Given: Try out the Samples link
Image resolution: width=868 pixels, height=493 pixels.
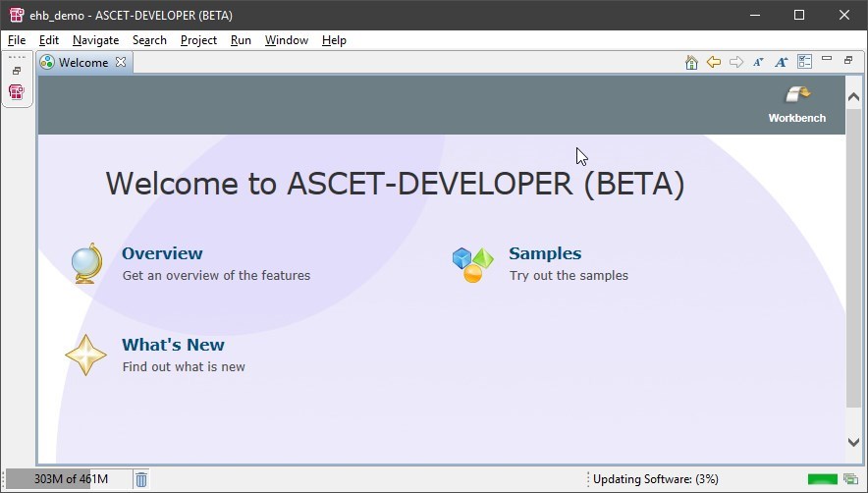Looking at the screenshot, I should (x=545, y=253).
